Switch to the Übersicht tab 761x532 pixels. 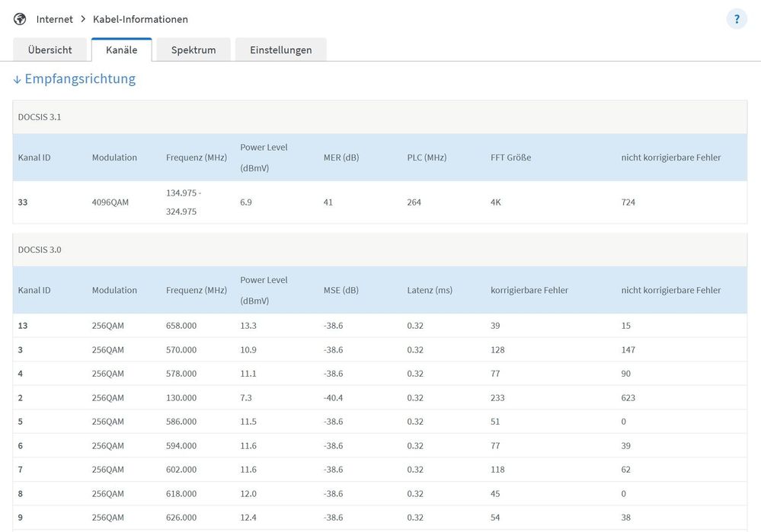click(x=50, y=49)
